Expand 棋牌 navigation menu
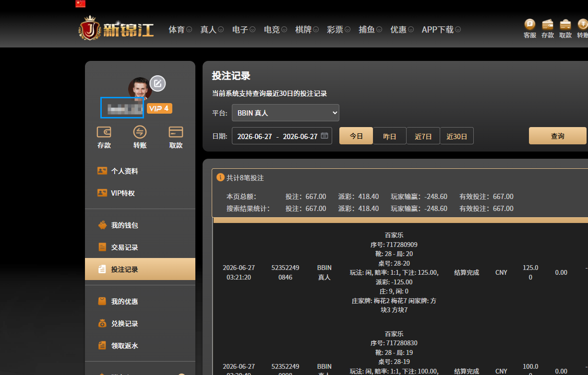Image resolution: width=588 pixels, height=375 pixels. [x=307, y=30]
